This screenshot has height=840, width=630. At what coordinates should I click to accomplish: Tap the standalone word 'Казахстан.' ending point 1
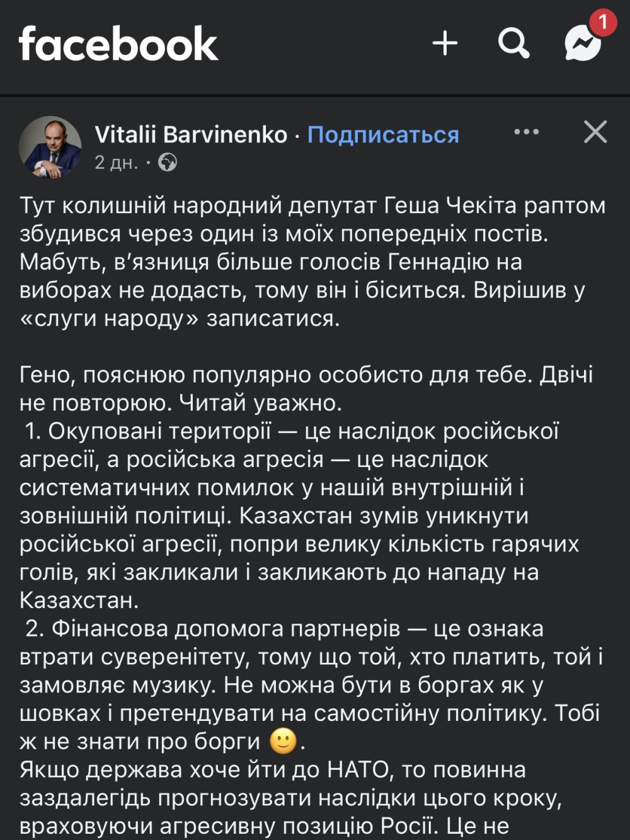coord(79,600)
